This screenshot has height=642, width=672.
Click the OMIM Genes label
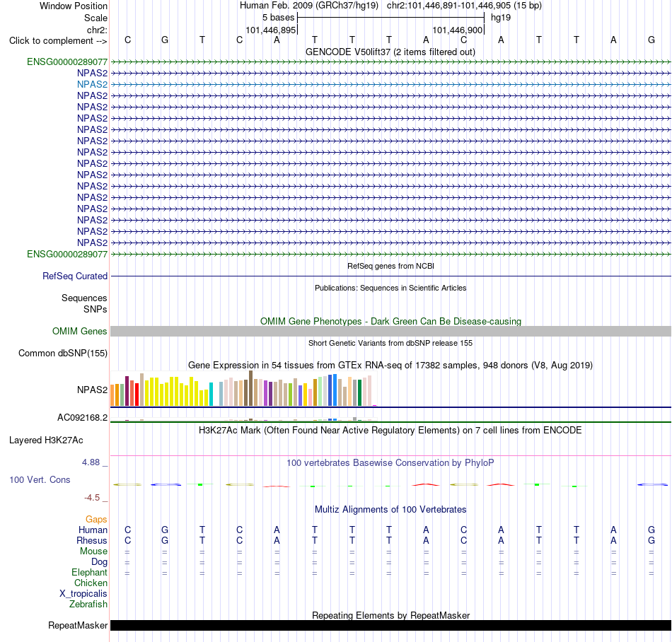point(79,331)
